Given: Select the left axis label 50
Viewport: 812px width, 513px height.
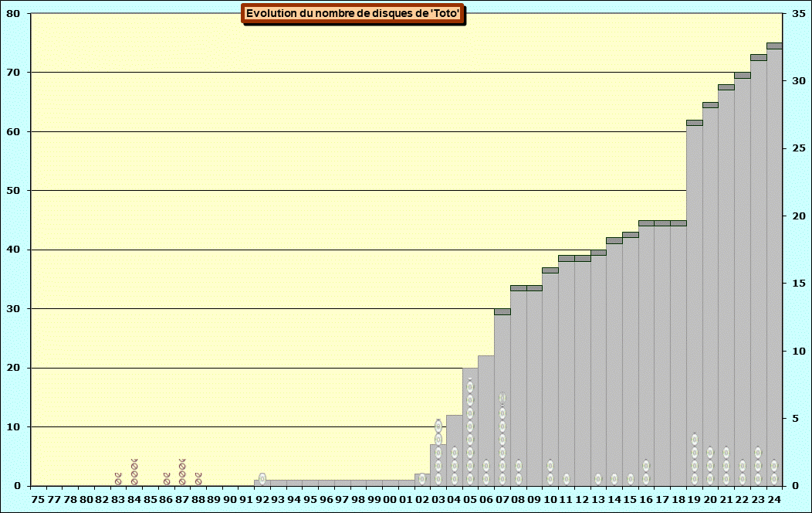Looking at the screenshot, I should coord(13,191).
